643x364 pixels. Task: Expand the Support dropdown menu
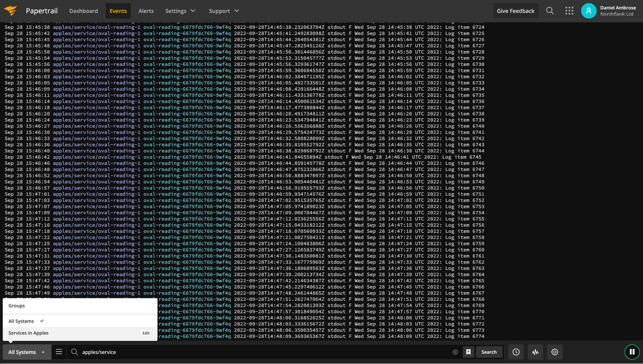224,11
